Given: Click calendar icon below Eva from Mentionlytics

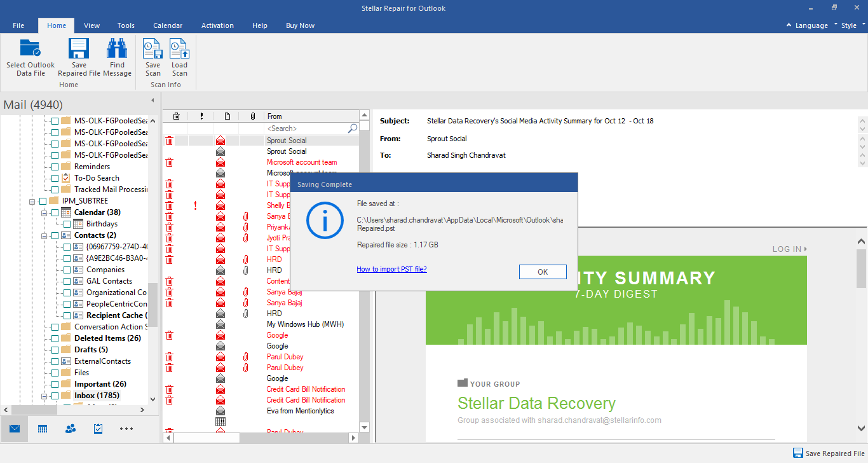Looking at the screenshot, I should pyautogui.click(x=220, y=422).
